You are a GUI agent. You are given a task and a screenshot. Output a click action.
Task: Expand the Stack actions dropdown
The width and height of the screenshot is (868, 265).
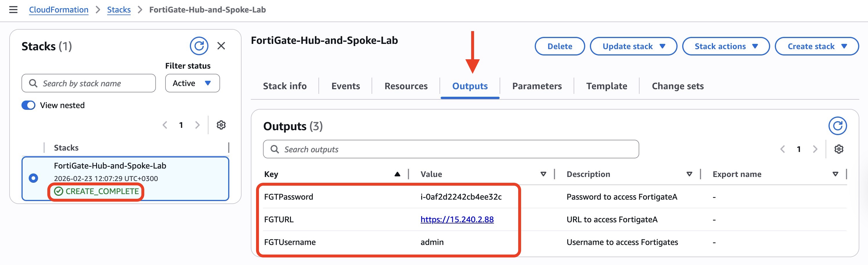(x=726, y=46)
